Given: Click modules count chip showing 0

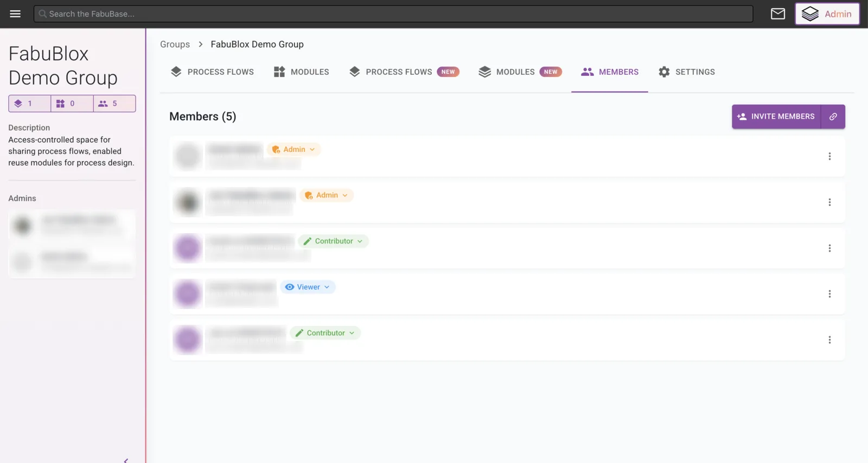Looking at the screenshot, I should (x=72, y=104).
